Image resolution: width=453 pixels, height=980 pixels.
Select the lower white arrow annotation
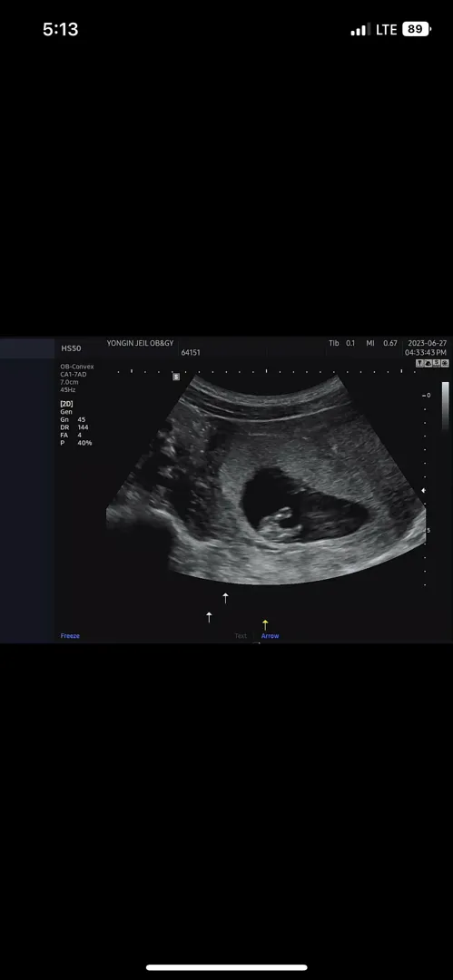[x=209, y=618]
